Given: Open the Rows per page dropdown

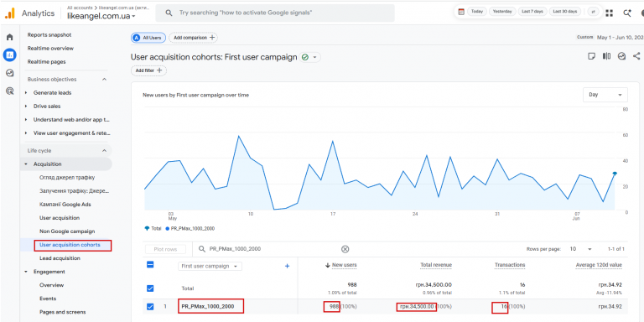Looking at the screenshot, I should point(581,249).
